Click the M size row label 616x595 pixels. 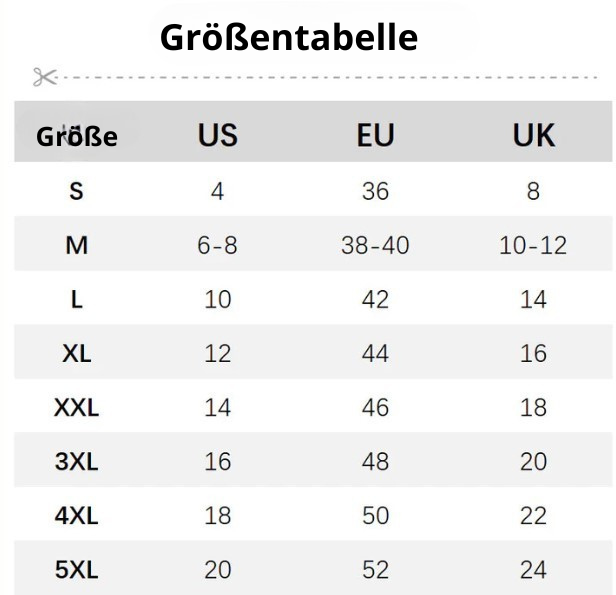(77, 244)
